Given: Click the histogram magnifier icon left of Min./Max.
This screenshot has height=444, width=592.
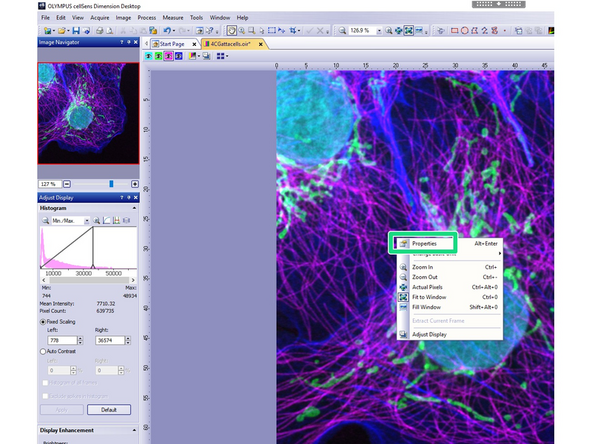Looking at the screenshot, I should tap(45, 220).
